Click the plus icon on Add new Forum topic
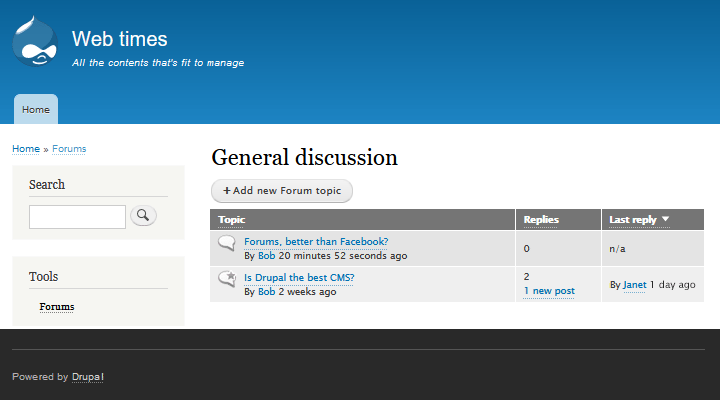 [x=227, y=191]
